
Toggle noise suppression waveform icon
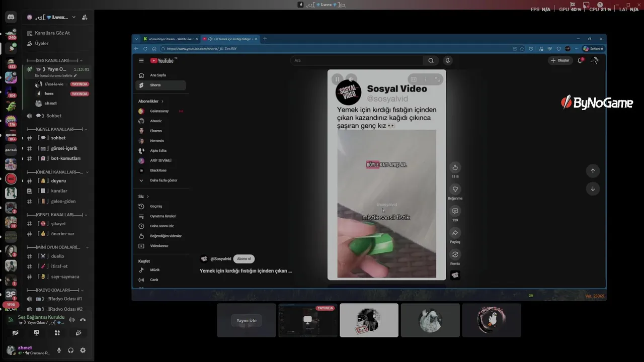tap(72, 320)
